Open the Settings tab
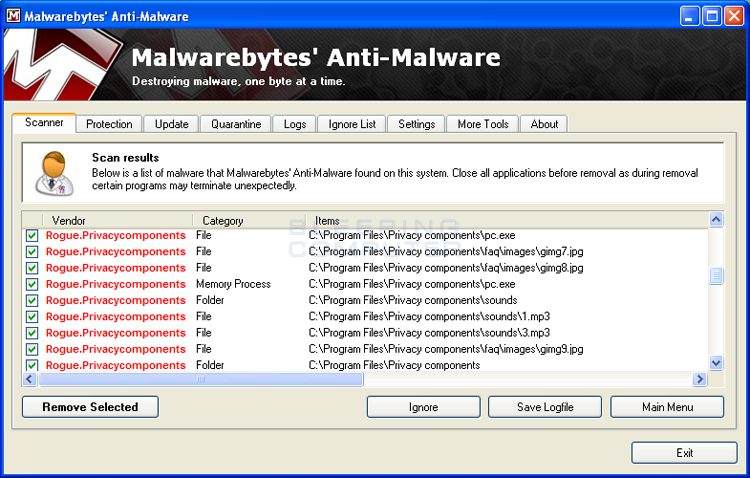750x478 pixels. point(416,124)
